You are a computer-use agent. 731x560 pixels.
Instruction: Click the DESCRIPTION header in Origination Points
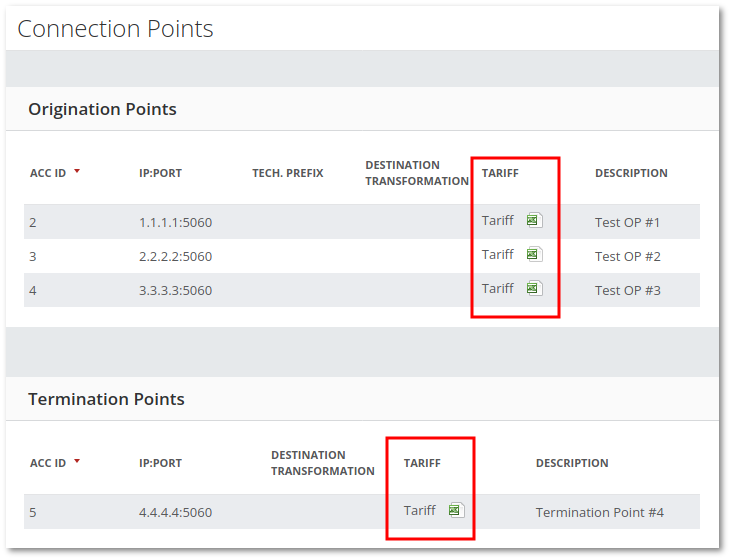pyautogui.click(x=631, y=173)
